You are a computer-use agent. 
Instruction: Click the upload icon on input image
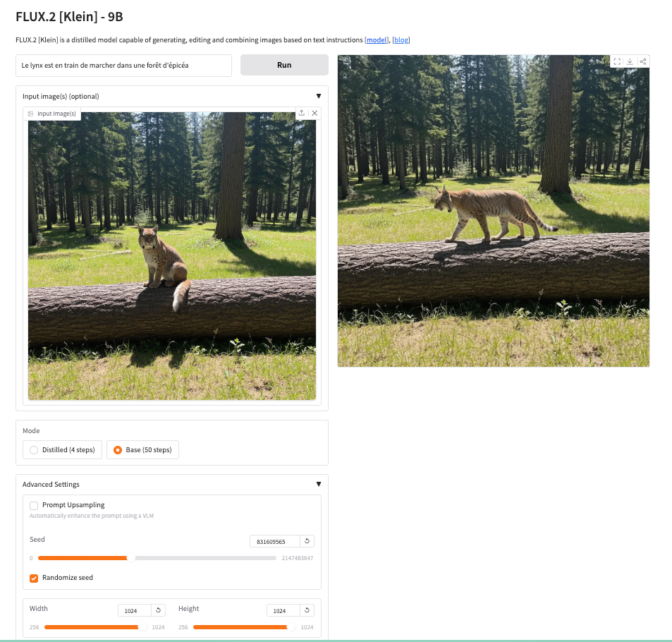(x=302, y=113)
